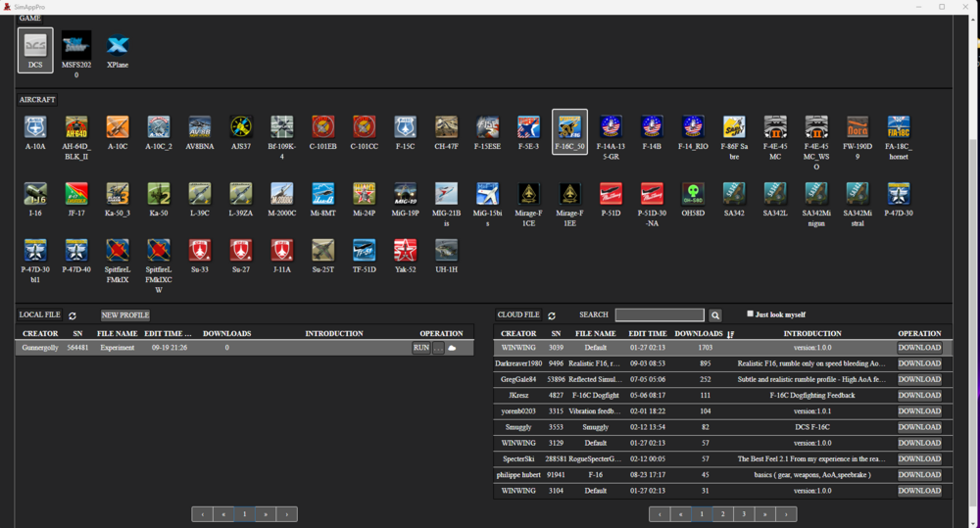Screen dimensions: 980x528
Task: Choose the OH58D aircraft icon
Action: coord(693,193)
